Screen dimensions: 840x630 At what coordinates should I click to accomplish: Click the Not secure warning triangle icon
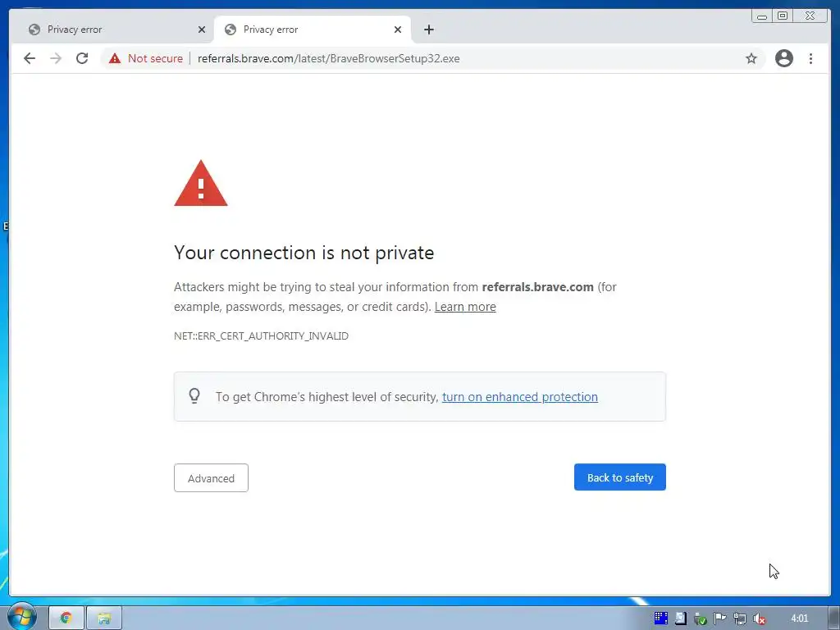pyautogui.click(x=115, y=58)
